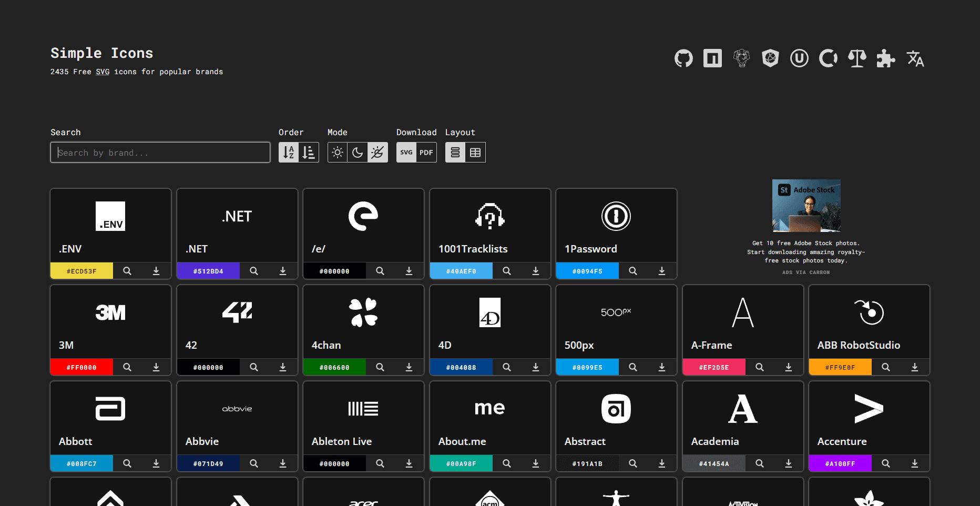Switch to dark mode

click(x=358, y=153)
